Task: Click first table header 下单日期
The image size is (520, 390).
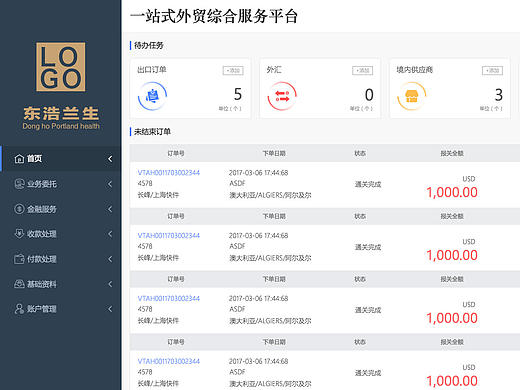Action: click(x=274, y=153)
